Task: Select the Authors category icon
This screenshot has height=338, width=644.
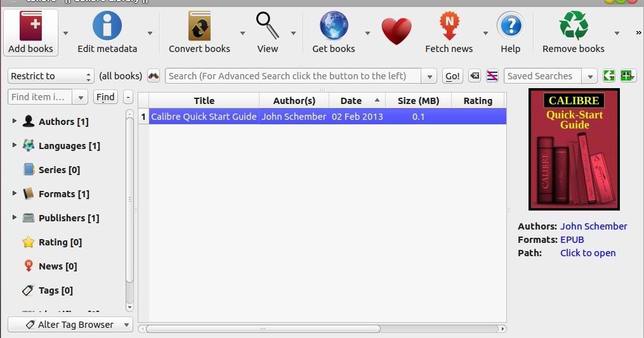Action: [x=29, y=122]
